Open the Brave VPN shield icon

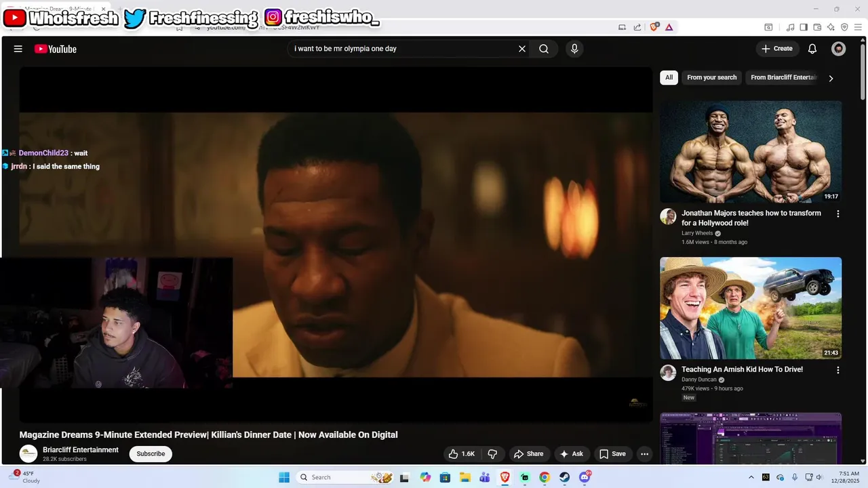click(x=844, y=27)
